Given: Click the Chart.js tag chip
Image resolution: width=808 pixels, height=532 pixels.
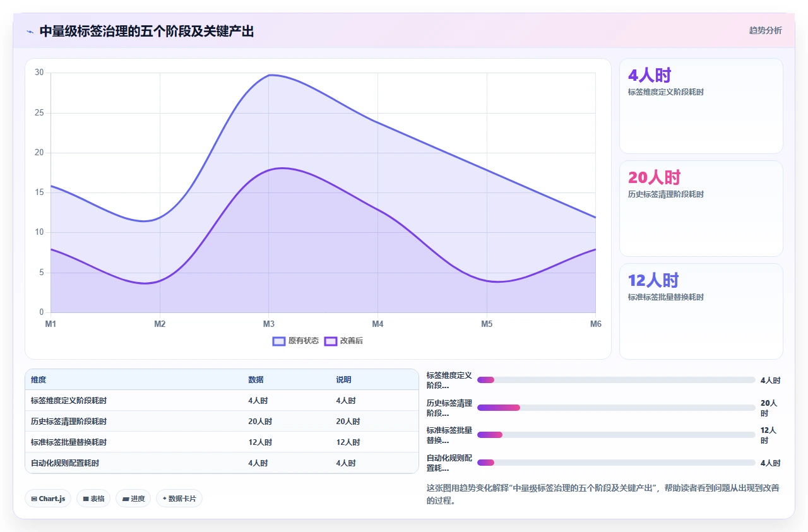Looking at the screenshot, I should (x=49, y=499).
